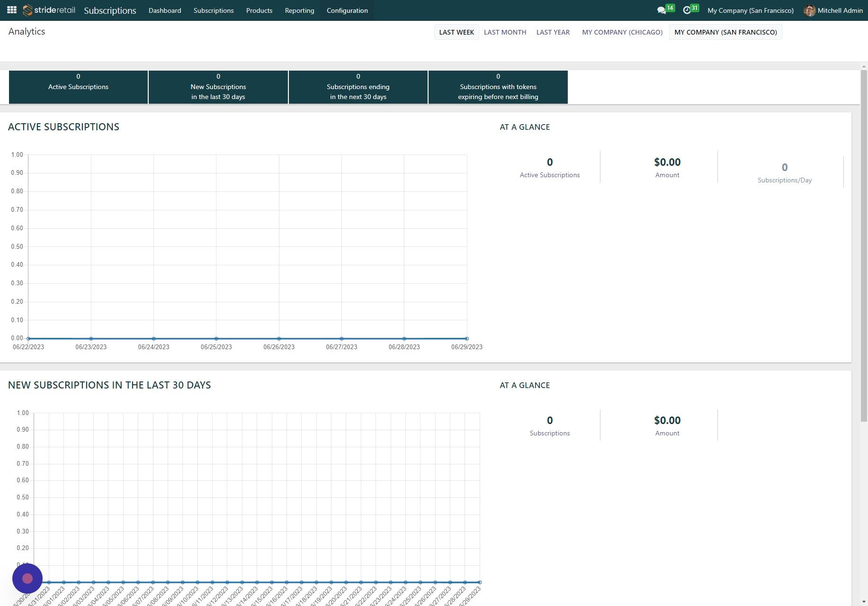Click the New Subscriptions in last 30 days tile
This screenshot has height=606, width=868.
218,87
